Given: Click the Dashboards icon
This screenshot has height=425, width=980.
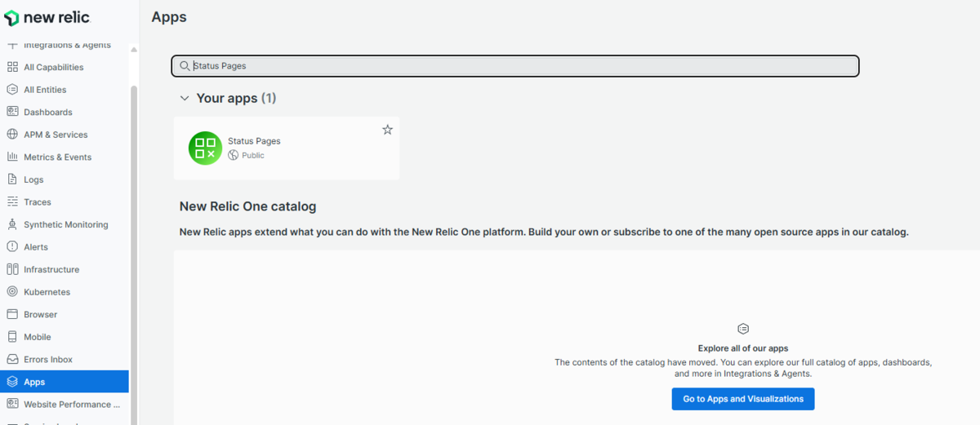Looking at the screenshot, I should pos(12,112).
